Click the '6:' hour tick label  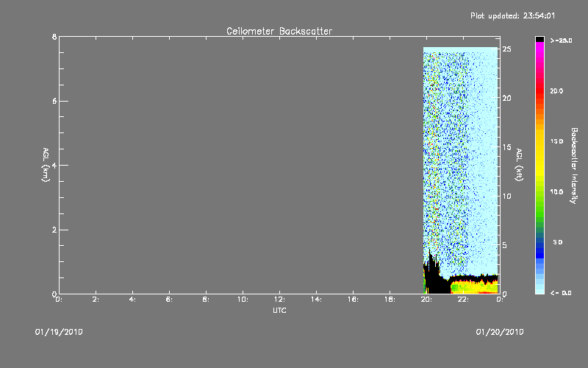click(x=169, y=300)
